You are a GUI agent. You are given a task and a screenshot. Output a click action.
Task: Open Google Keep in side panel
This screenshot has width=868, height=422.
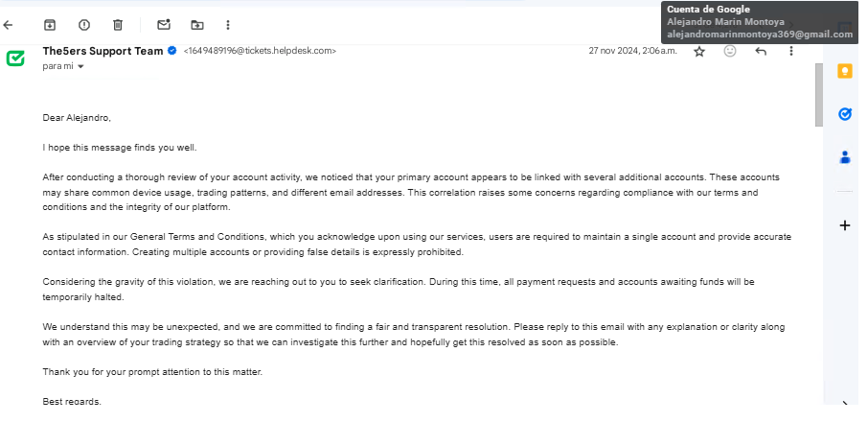[845, 71]
